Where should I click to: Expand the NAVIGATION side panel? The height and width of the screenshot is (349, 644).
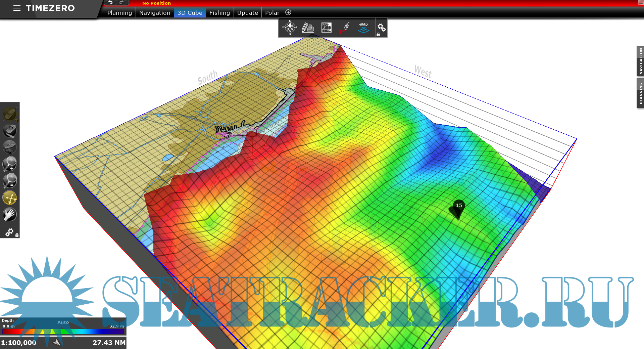coord(640,61)
